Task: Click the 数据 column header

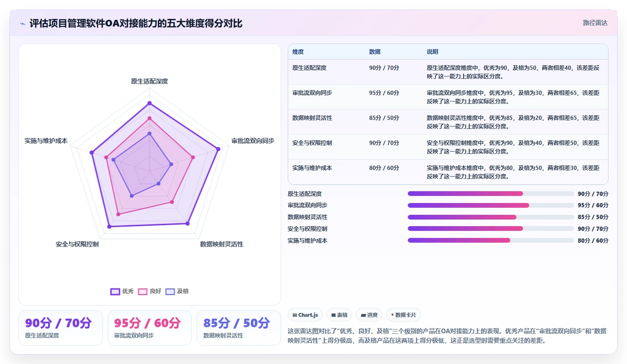Action: [x=375, y=51]
